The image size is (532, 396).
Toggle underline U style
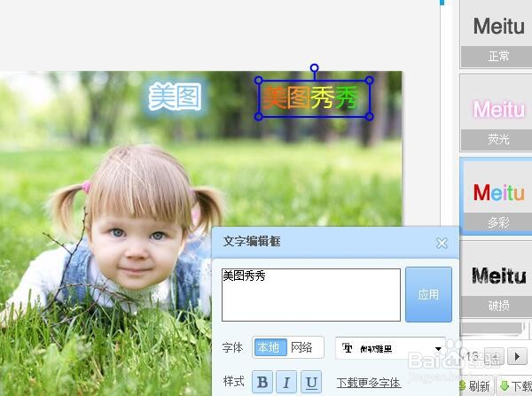311,382
